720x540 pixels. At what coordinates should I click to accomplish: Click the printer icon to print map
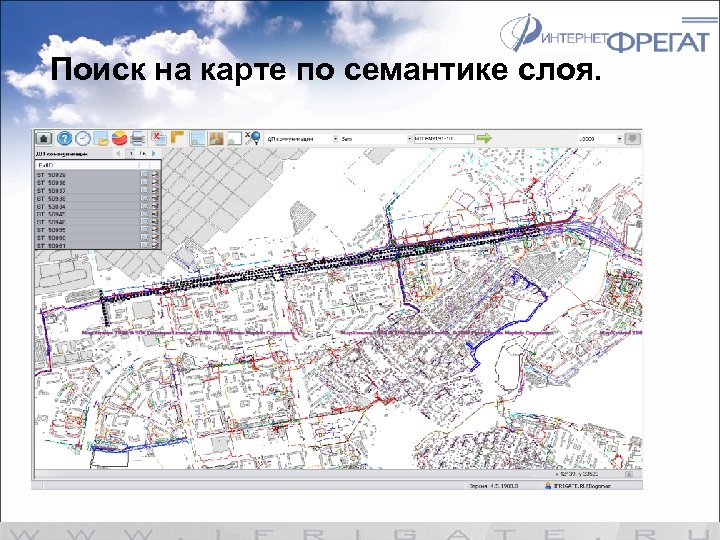tap(138, 138)
